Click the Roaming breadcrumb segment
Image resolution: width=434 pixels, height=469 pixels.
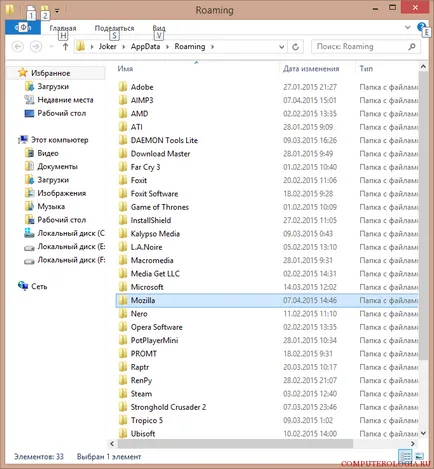pyautogui.click(x=190, y=47)
